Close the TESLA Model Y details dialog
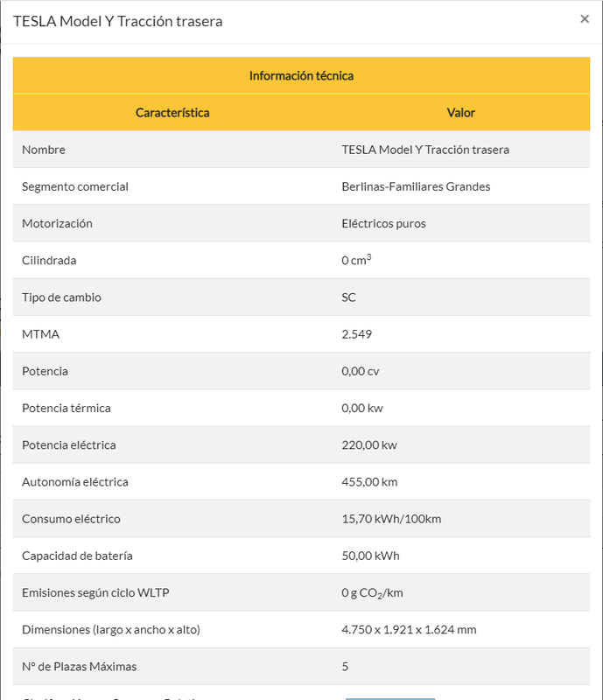 click(x=585, y=19)
